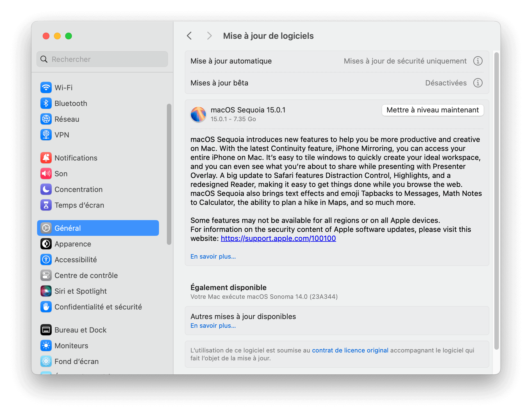Screen dimensions: 532x416
Task: Open contrat de licence original link
Action: [x=350, y=350]
